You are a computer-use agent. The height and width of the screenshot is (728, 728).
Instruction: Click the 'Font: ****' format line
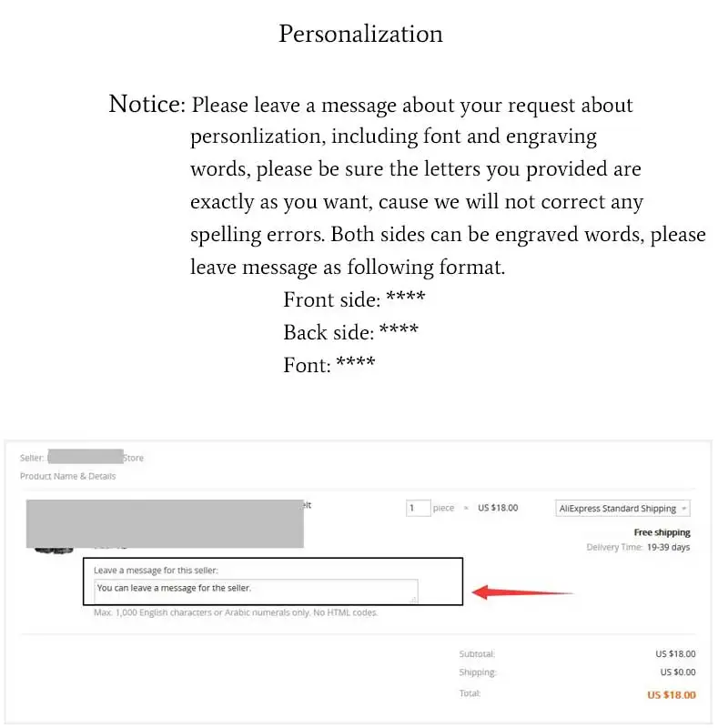(329, 365)
